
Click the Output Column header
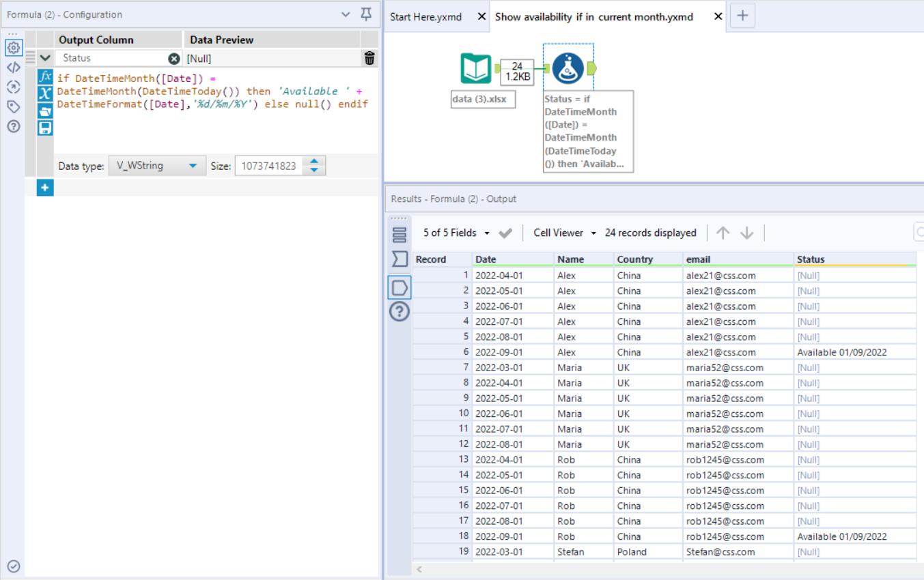pos(118,40)
